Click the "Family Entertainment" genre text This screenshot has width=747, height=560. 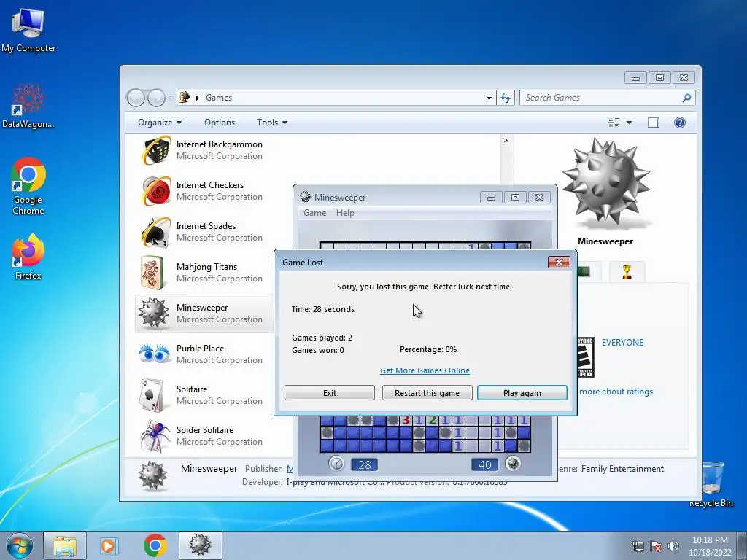pos(622,469)
